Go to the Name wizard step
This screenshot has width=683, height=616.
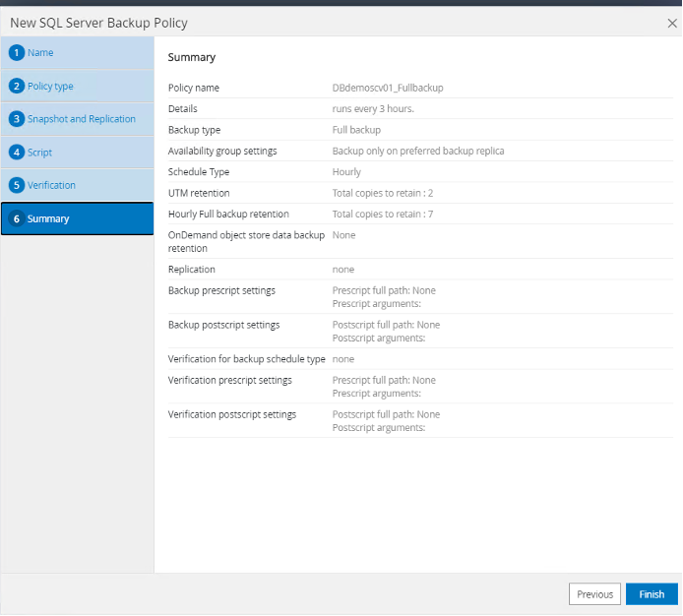click(40, 52)
